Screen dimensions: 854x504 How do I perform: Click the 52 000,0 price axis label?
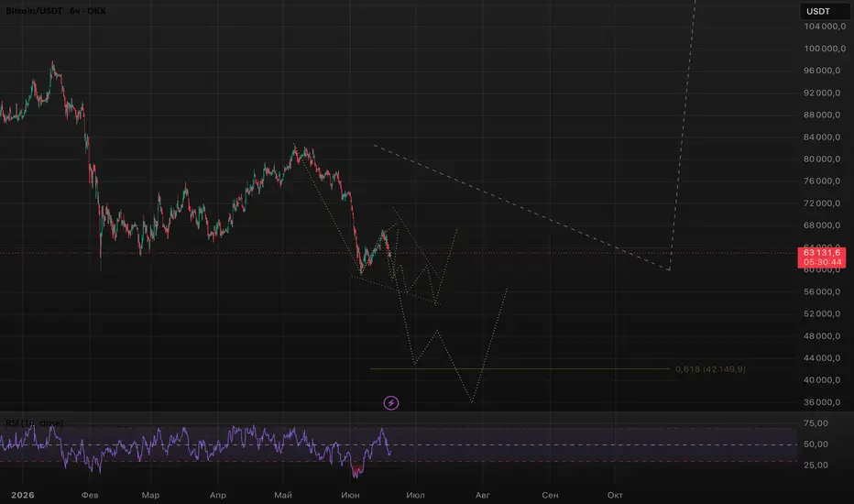coord(822,313)
